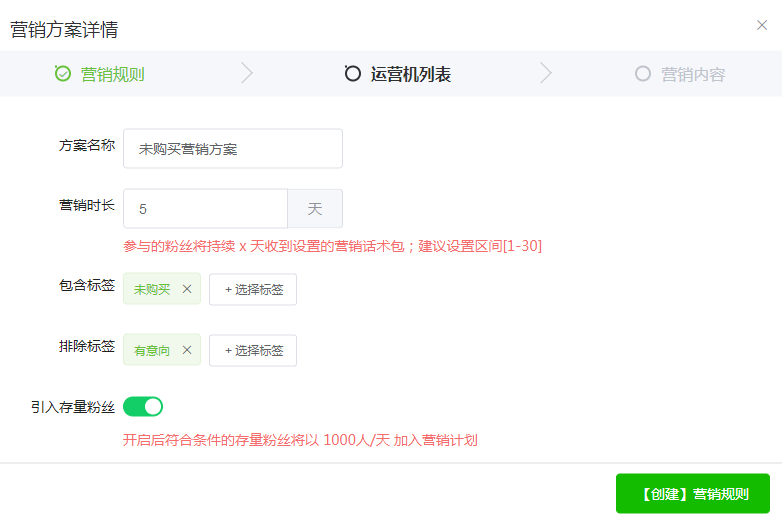Disable the 引入存量粉丝 switch
Image resolution: width=782 pixels, height=520 pixels.
point(143,406)
